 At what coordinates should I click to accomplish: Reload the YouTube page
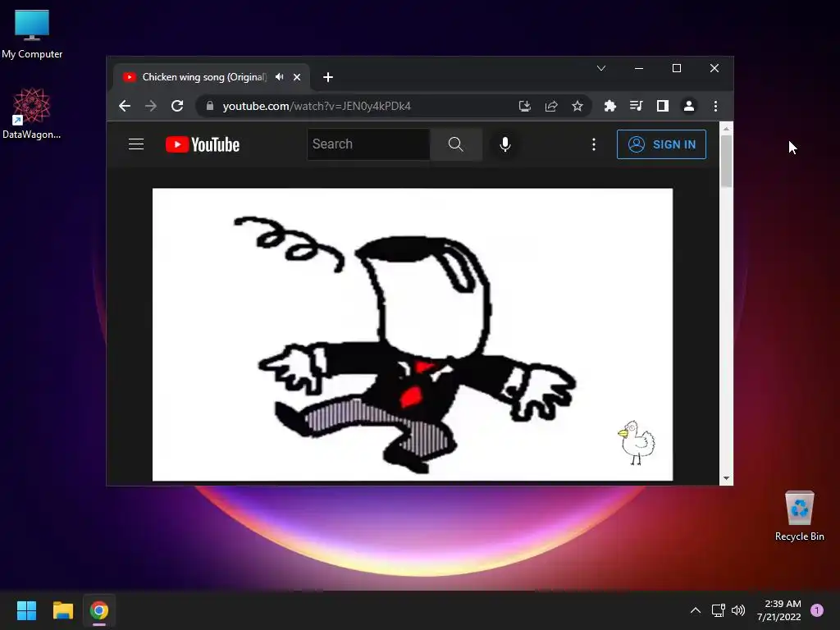[x=177, y=106]
